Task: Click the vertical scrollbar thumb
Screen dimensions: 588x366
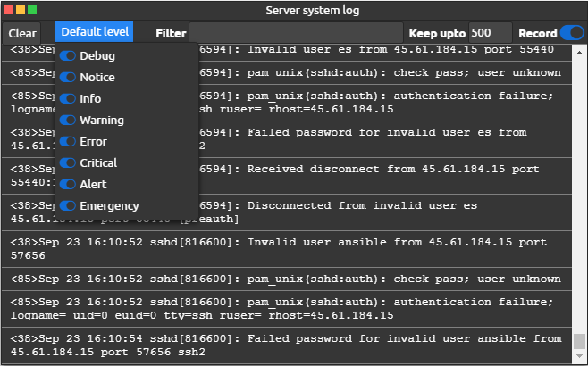Action: (580, 342)
